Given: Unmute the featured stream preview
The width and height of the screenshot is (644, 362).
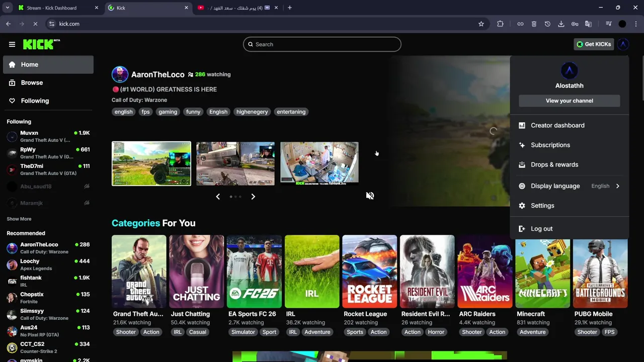Looking at the screenshot, I should 370,196.
